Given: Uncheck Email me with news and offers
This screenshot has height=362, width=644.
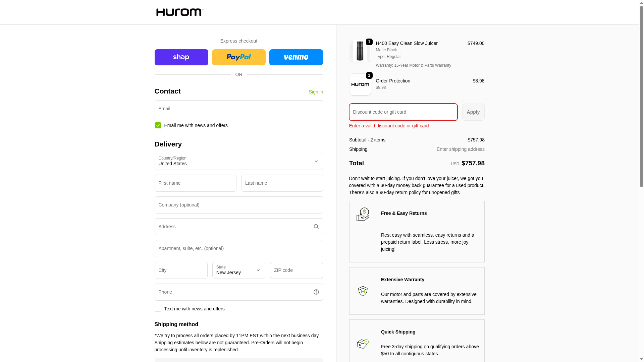Looking at the screenshot, I should tap(158, 125).
